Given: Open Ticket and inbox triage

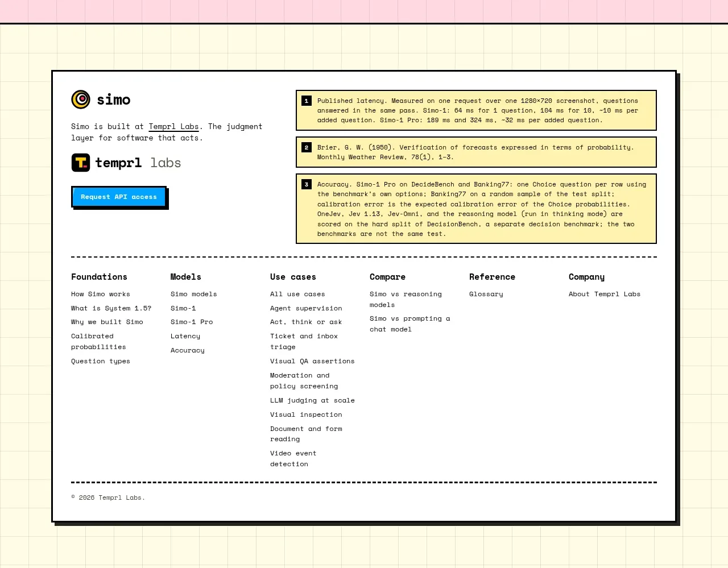Looking at the screenshot, I should pyautogui.click(x=304, y=342).
